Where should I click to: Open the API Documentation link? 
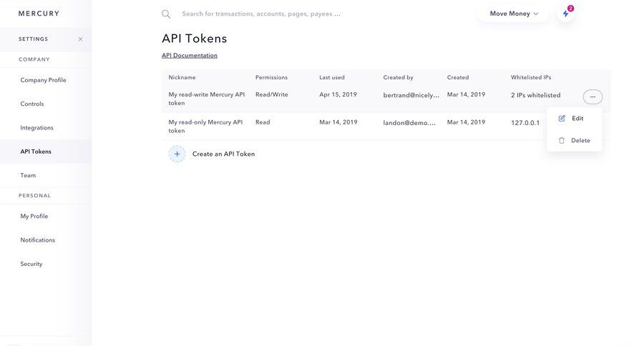pyautogui.click(x=190, y=56)
